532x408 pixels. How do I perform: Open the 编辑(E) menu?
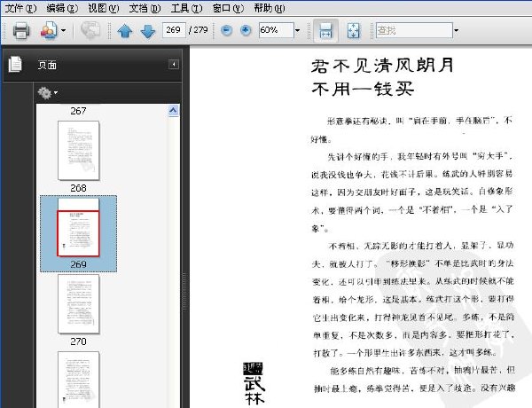point(62,8)
